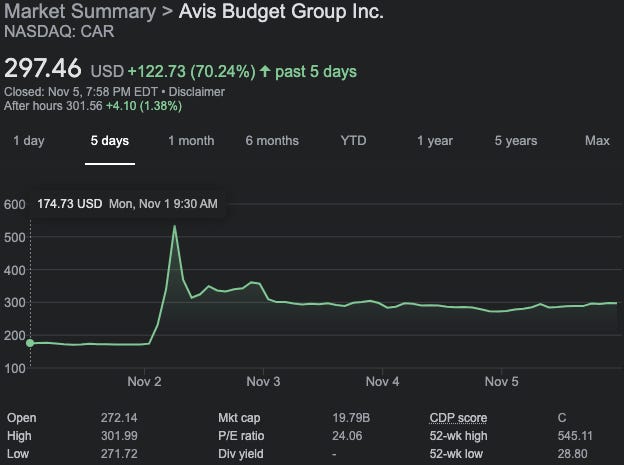This screenshot has height=465, width=624.
Task: Click the Div yield label
Action: point(240,453)
